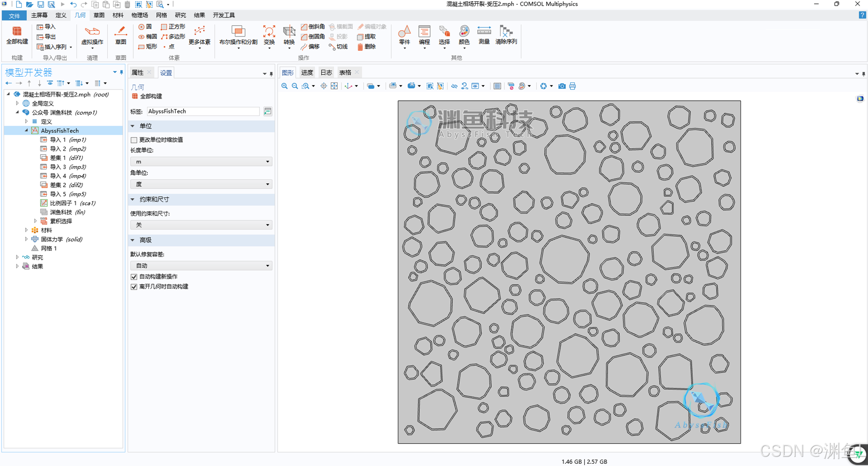Click the 提取 ribbon button
Screen dimensions: 868x466
click(x=366, y=36)
